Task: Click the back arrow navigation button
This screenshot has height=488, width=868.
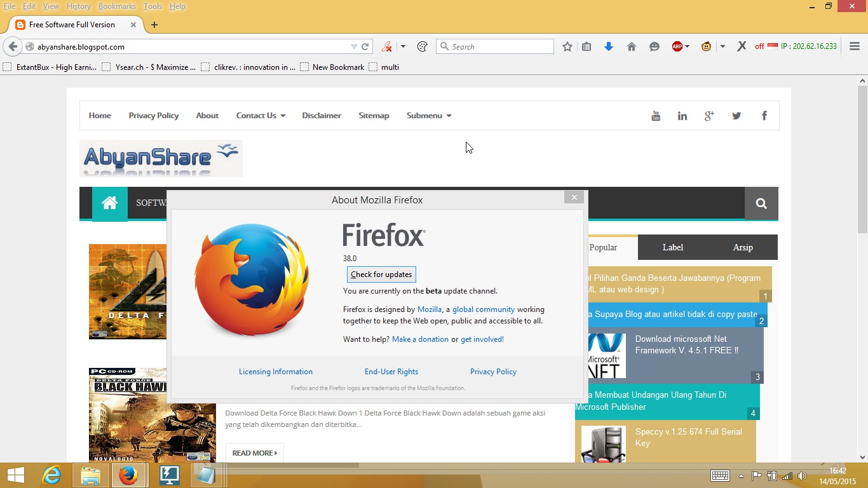Action: pyautogui.click(x=13, y=46)
